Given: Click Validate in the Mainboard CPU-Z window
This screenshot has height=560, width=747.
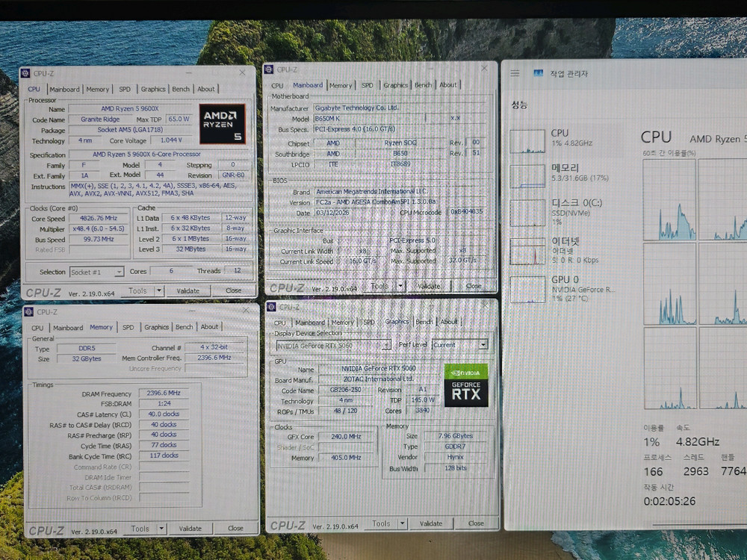Looking at the screenshot, I should (x=429, y=286).
